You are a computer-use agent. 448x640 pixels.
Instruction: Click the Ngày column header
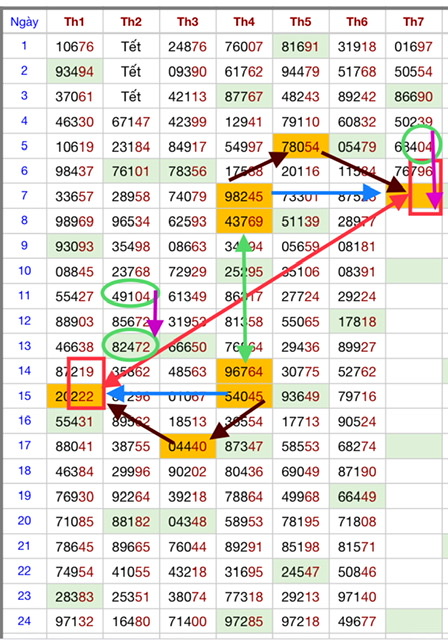(x=24, y=22)
